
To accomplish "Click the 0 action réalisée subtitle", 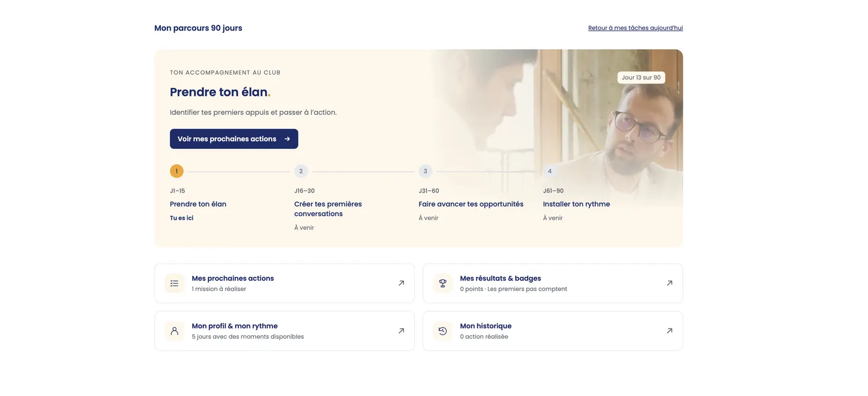I will (484, 336).
